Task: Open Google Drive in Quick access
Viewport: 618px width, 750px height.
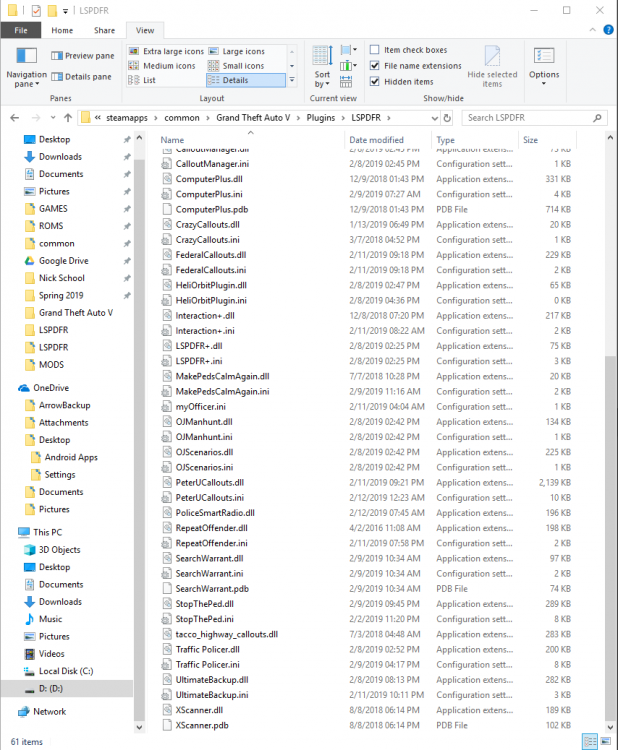Action: tap(64, 261)
